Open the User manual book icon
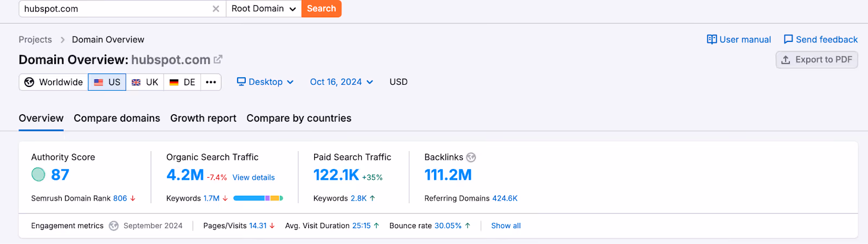 click(712, 39)
